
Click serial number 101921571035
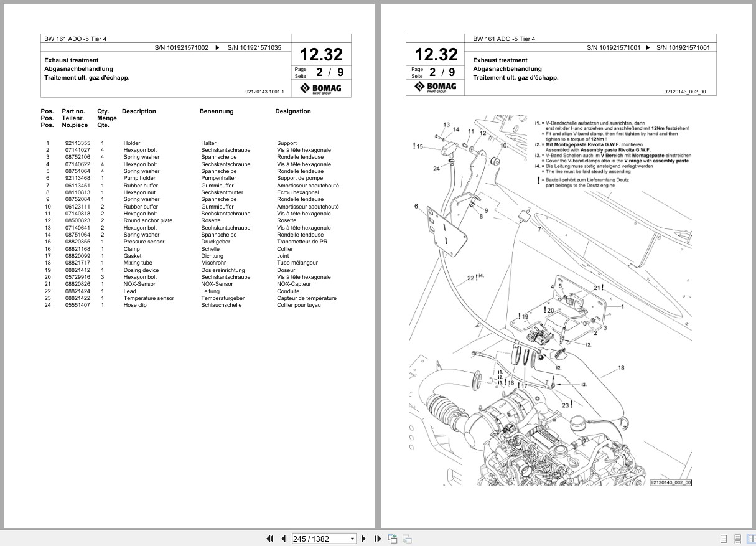[x=254, y=47]
